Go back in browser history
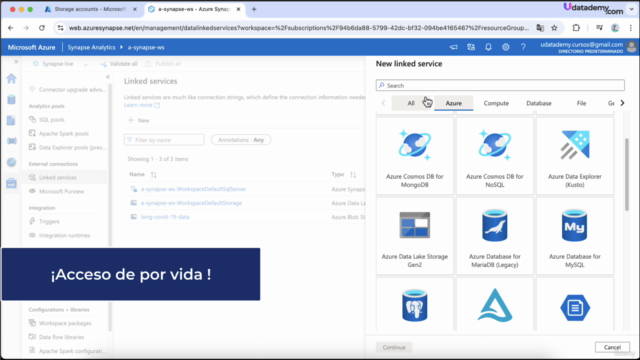 (x=11, y=28)
